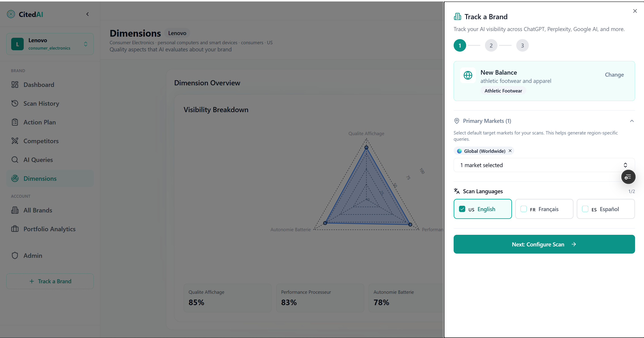
Task: Jump to step 2 in wizard
Action: click(491, 45)
